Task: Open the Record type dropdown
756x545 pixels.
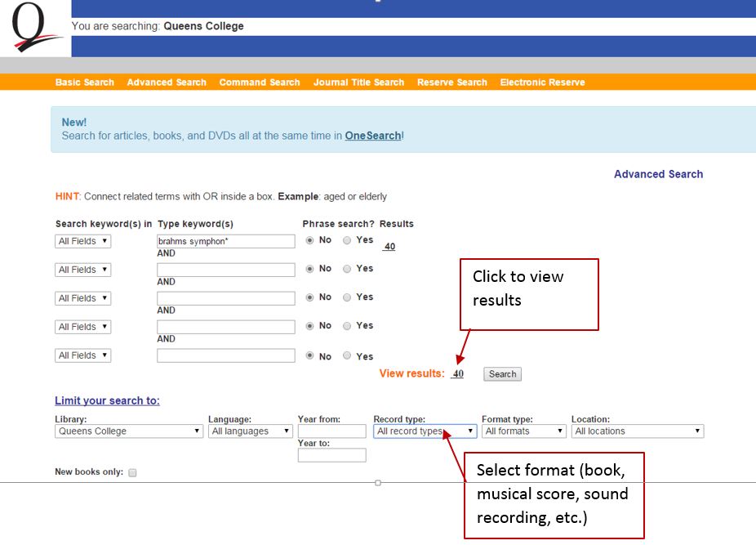Action: (425, 431)
